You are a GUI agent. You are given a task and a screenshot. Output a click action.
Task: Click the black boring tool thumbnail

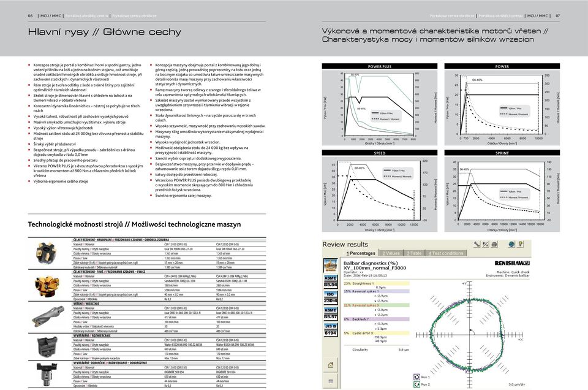coord(47,346)
